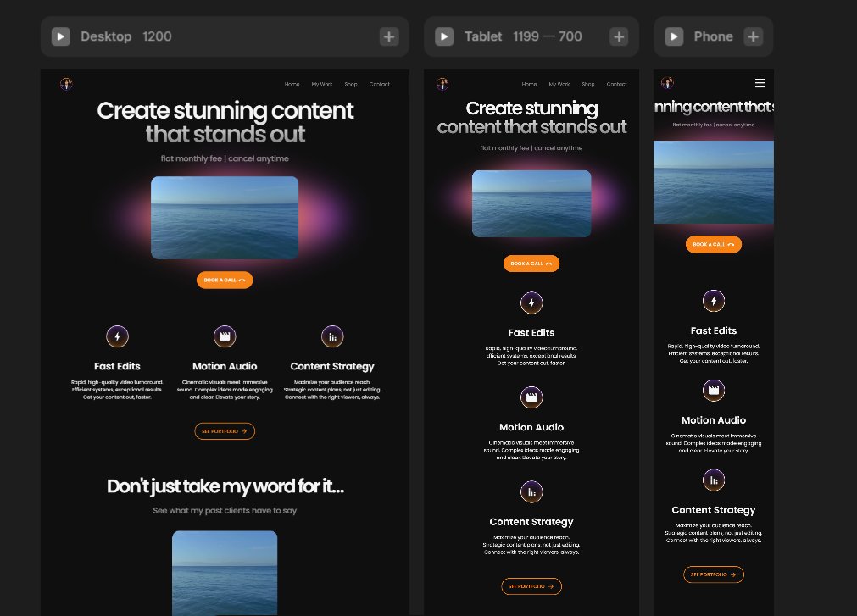Select Motion Audio clapperboard icon in Phone
Image resolution: width=857 pixels, height=616 pixels.
[713, 391]
